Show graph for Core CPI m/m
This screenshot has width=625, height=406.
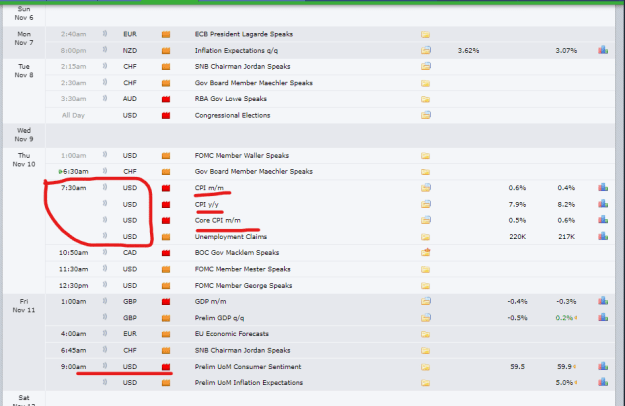603,220
